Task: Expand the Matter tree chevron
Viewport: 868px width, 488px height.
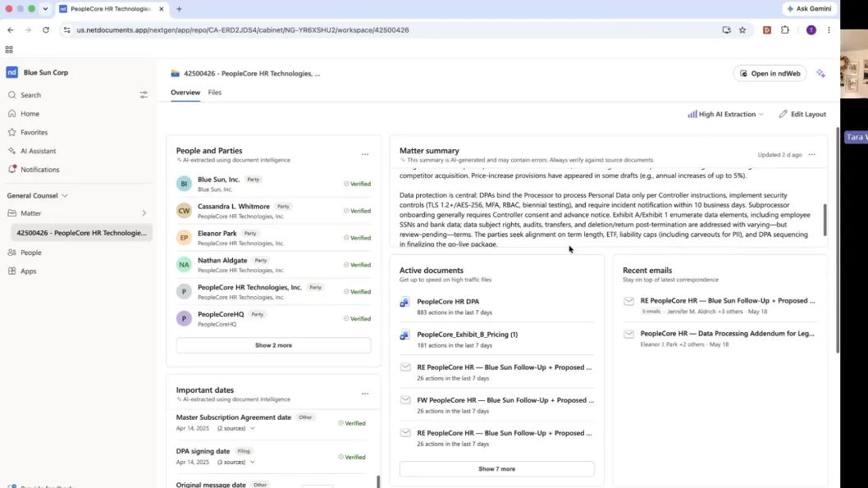Action: [144, 213]
